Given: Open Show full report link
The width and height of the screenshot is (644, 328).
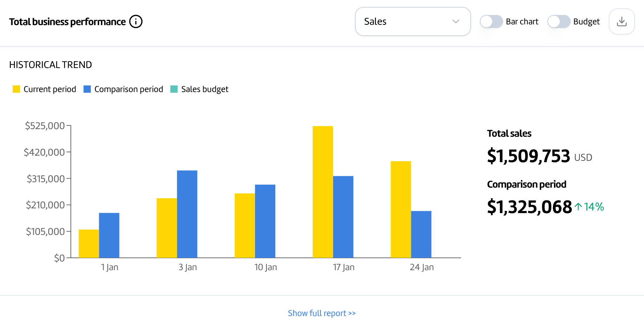Looking at the screenshot, I should 321,313.
